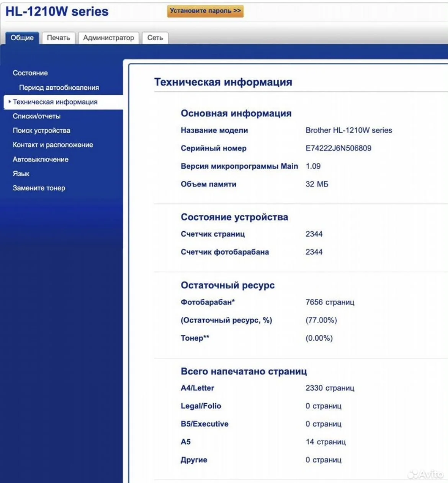This screenshot has height=483, width=448.
Task: Switch to the Общие tab
Action: tap(22, 38)
